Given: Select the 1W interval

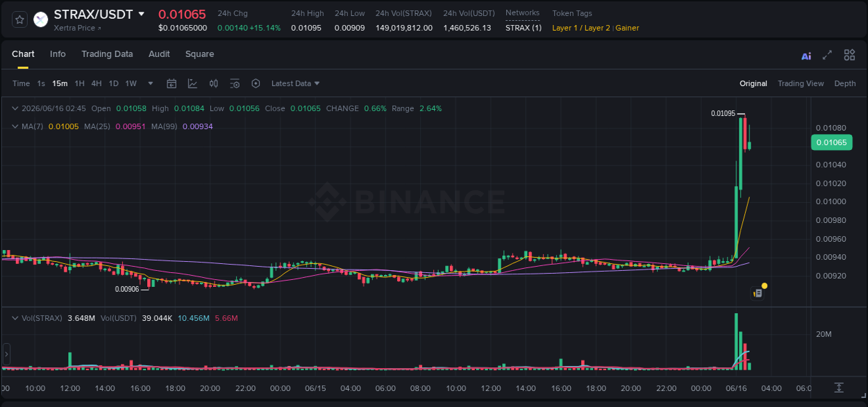Looking at the screenshot, I should click(x=131, y=83).
